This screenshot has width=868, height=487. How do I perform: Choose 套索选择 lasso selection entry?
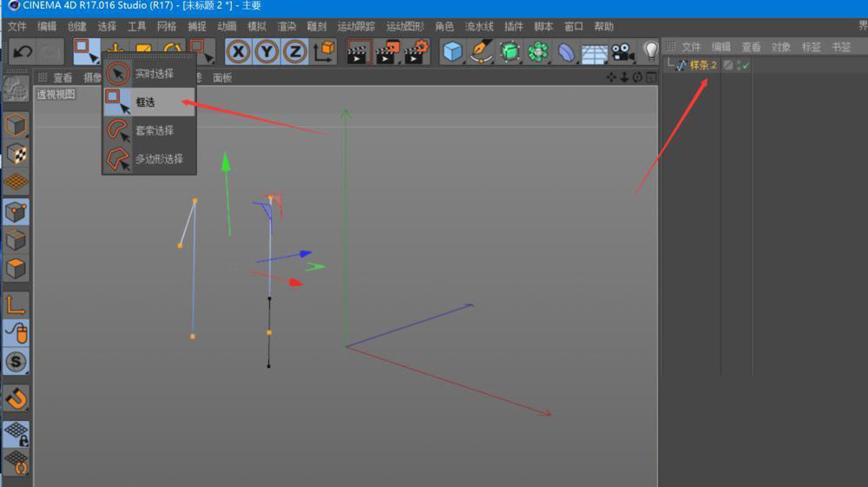coord(148,130)
